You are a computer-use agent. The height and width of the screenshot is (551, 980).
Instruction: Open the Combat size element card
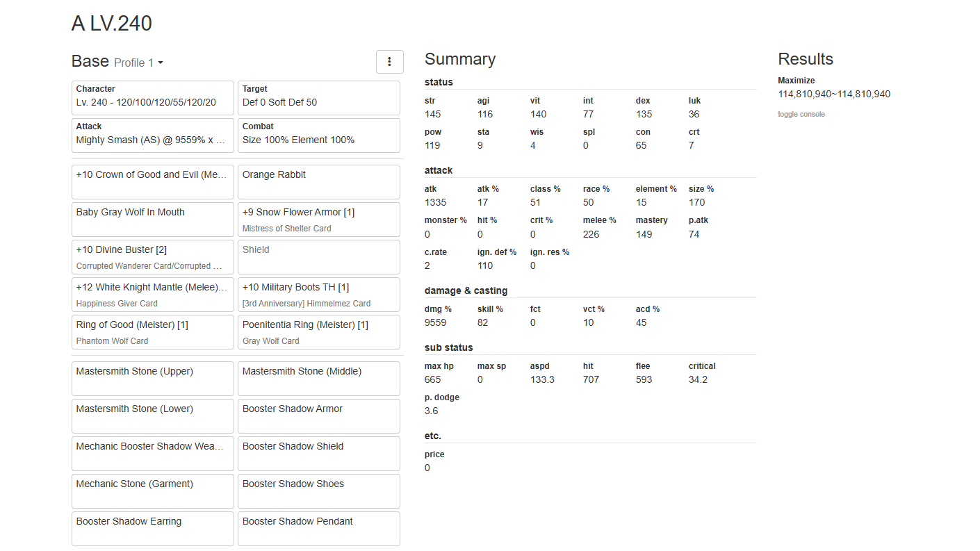(318, 135)
